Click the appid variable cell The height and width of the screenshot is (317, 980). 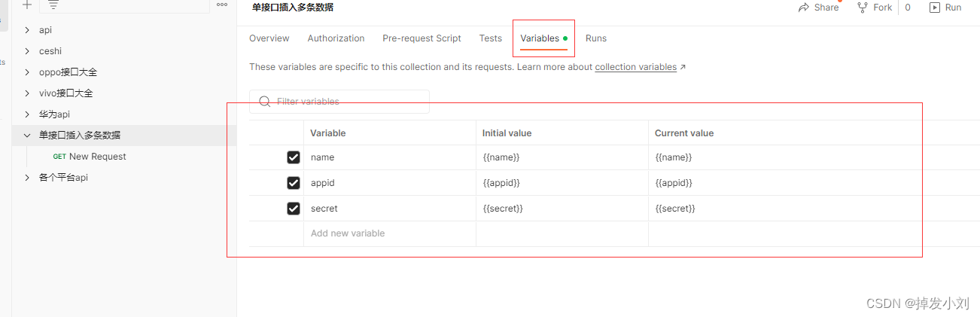[x=389, y=183]
